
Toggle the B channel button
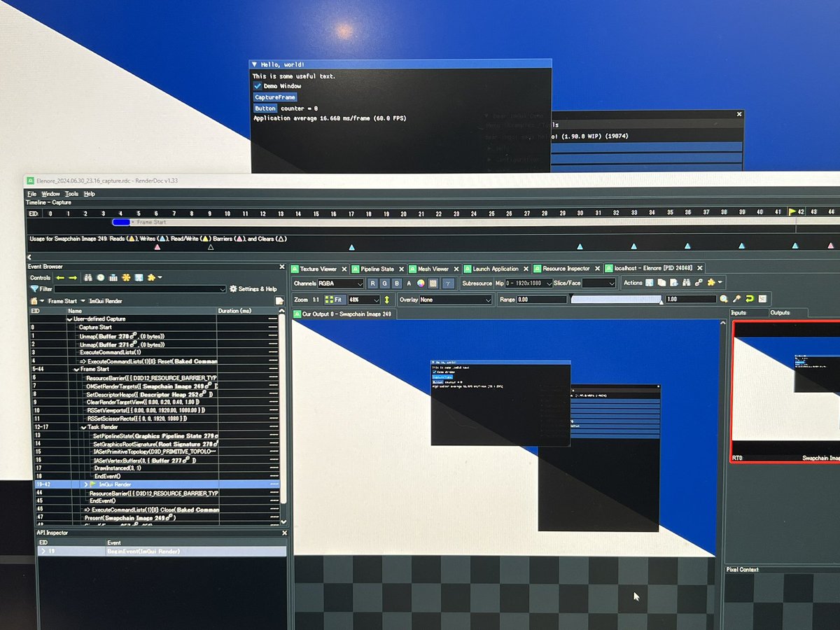click(396, 282)
